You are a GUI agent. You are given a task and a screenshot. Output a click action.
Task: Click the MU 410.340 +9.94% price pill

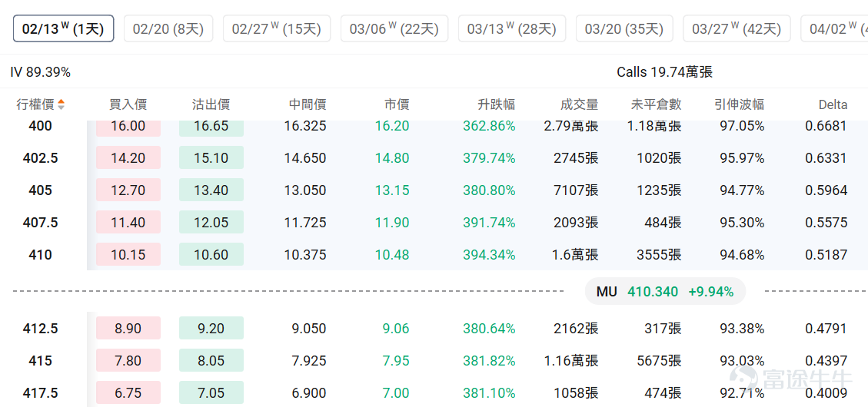point(665,291)
